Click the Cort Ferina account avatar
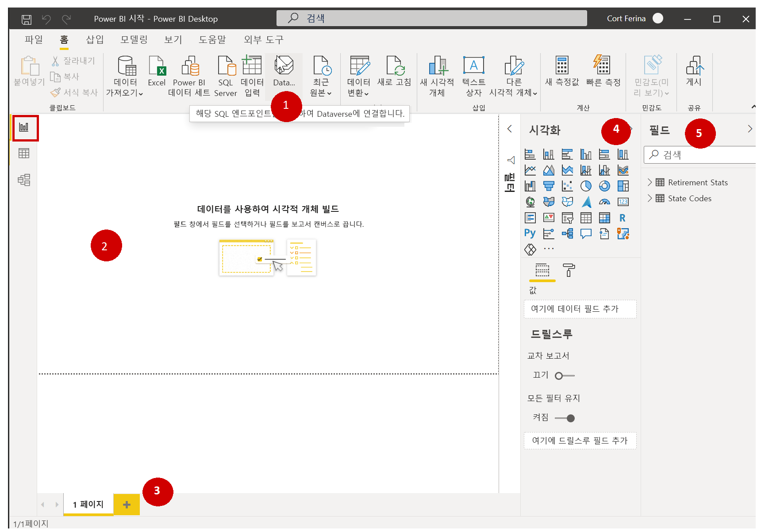The width and height of the screenshot is (761, 532). pos(658,18)
